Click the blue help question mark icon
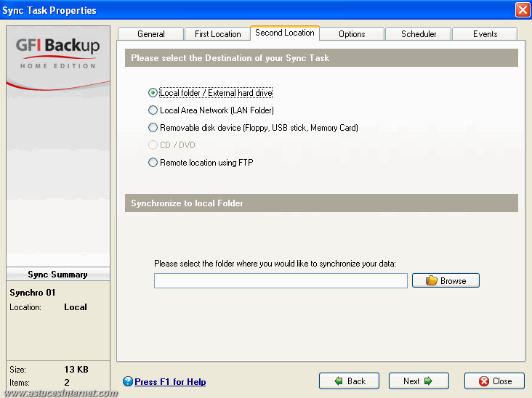 [128, 381]
